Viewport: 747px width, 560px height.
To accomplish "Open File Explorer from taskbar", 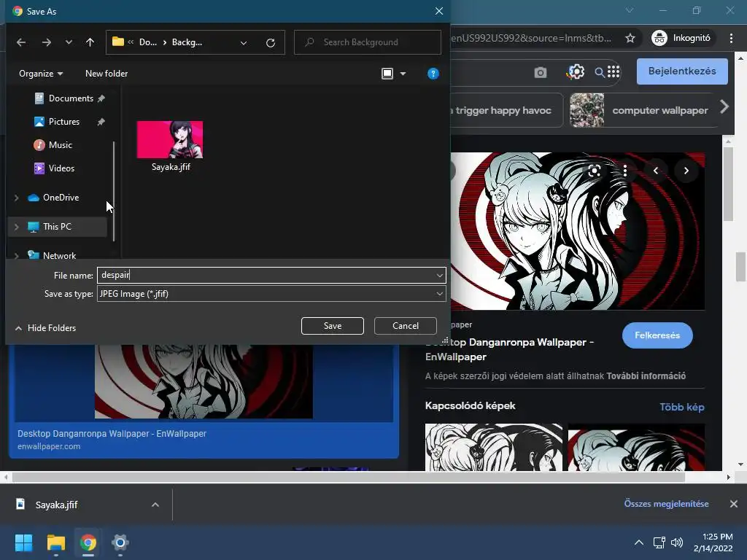I will (x=55, y=542).
